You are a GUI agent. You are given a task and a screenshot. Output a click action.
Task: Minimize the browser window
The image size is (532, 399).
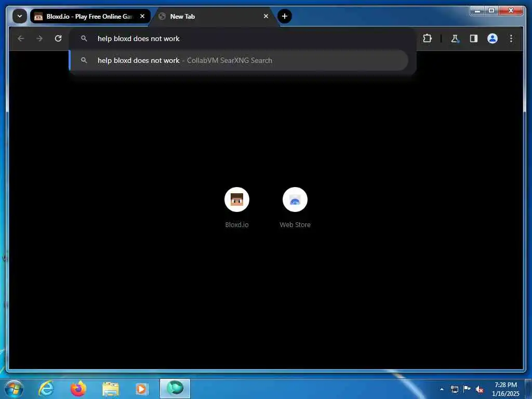[x=477, y=11]
